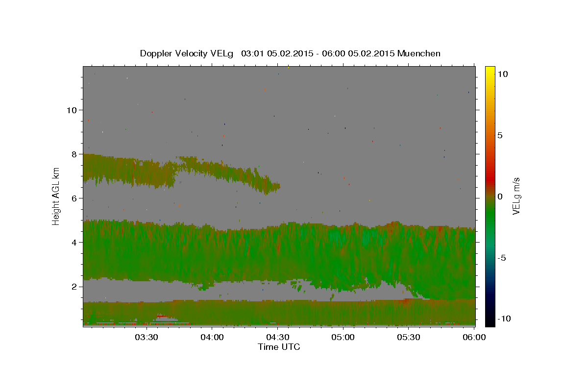Select the 05:00 time tick label
Screen dimensions: 588x392
(x=343, y=337)
